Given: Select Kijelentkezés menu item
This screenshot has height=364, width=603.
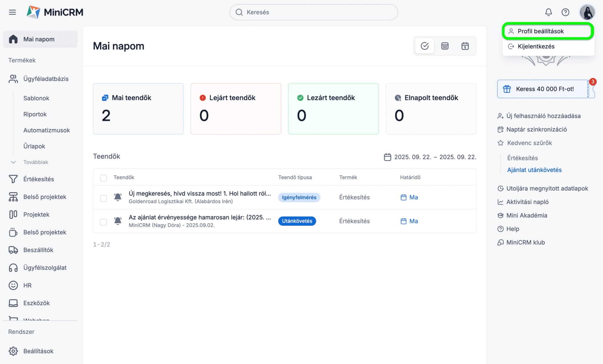Looking at the screenshot, I should point(536,46).
